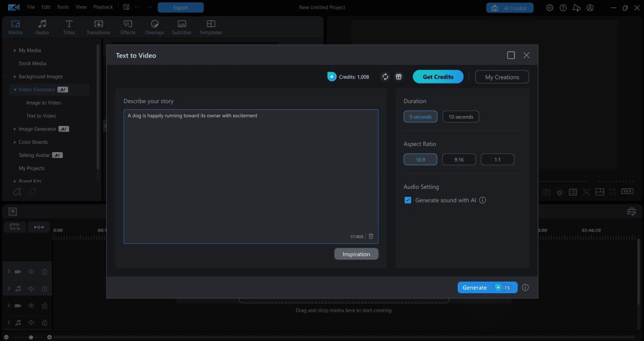Image resolution: width=644 pixels, height=341 pixels.
Task: Disable Generate sound with AI
Action: pyautogui.click(x=408, y=200)
